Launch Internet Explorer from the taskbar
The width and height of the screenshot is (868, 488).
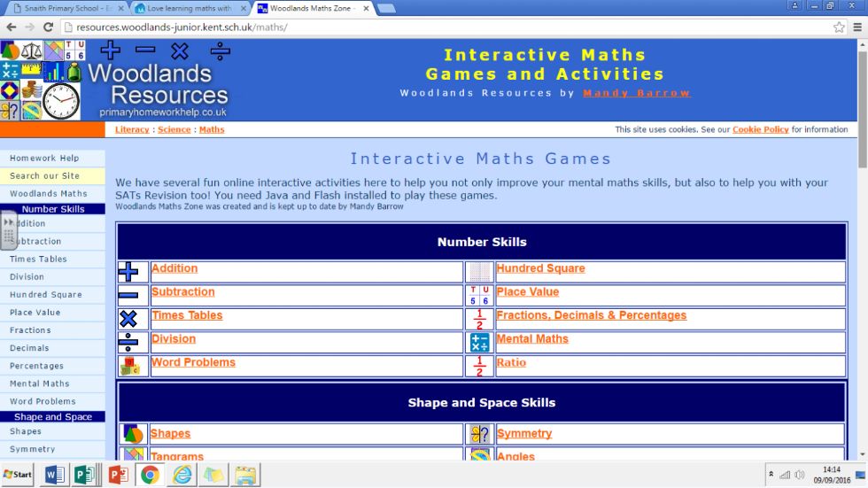coord(182,474)
